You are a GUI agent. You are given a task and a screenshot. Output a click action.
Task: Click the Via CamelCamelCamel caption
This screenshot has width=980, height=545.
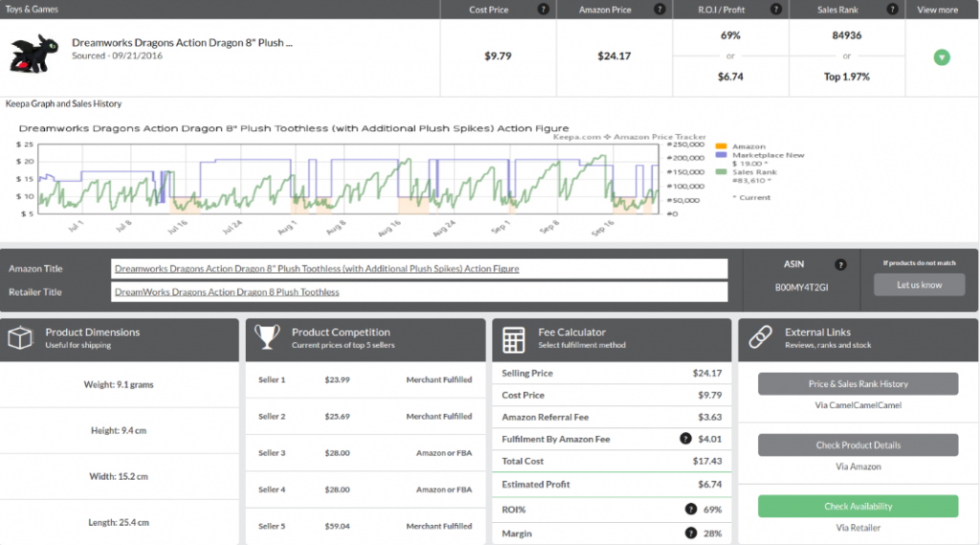tap(858, 405)
